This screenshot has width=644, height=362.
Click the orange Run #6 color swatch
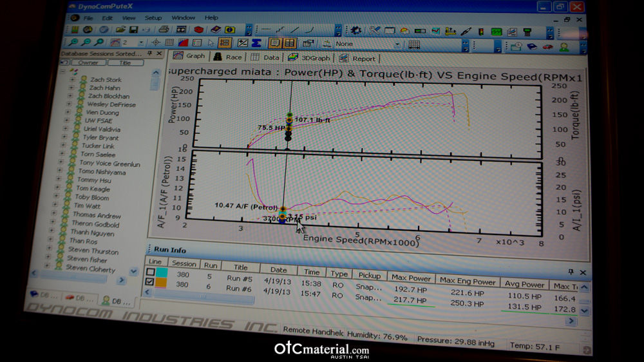click(160, 282)
